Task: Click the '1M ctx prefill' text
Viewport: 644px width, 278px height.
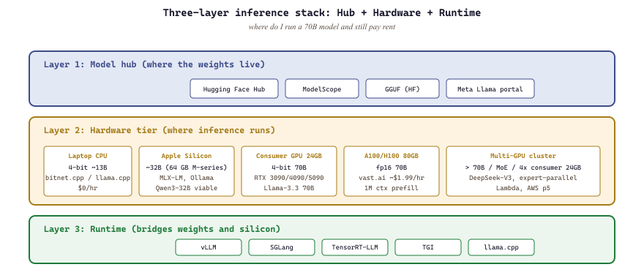Action: click(x=392, y=188)
